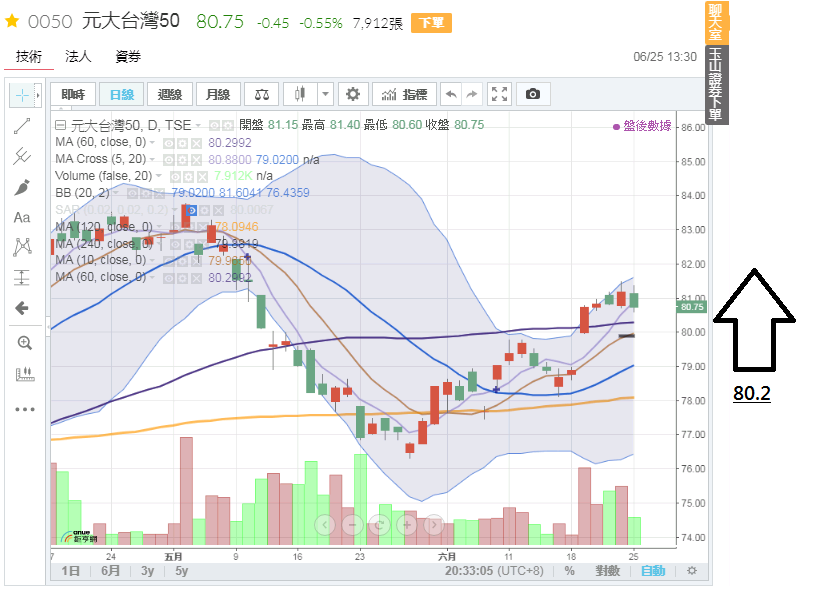The image size is (830, 600).
Task: Open Volume (false, 20) dropdown arrow
Action: click(159, 176)
